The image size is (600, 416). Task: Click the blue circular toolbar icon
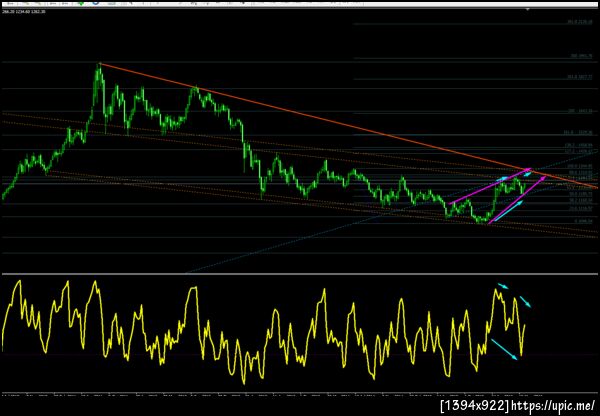[x=95, y=3]
